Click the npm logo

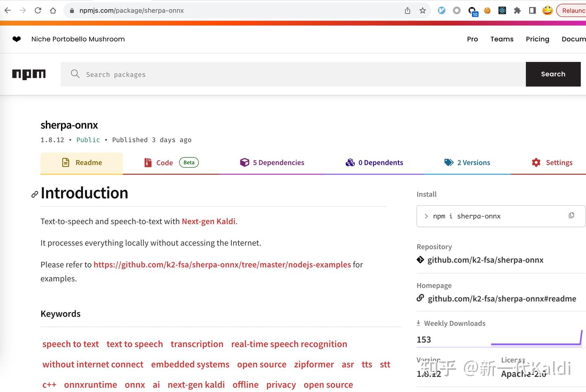[28, 74]
